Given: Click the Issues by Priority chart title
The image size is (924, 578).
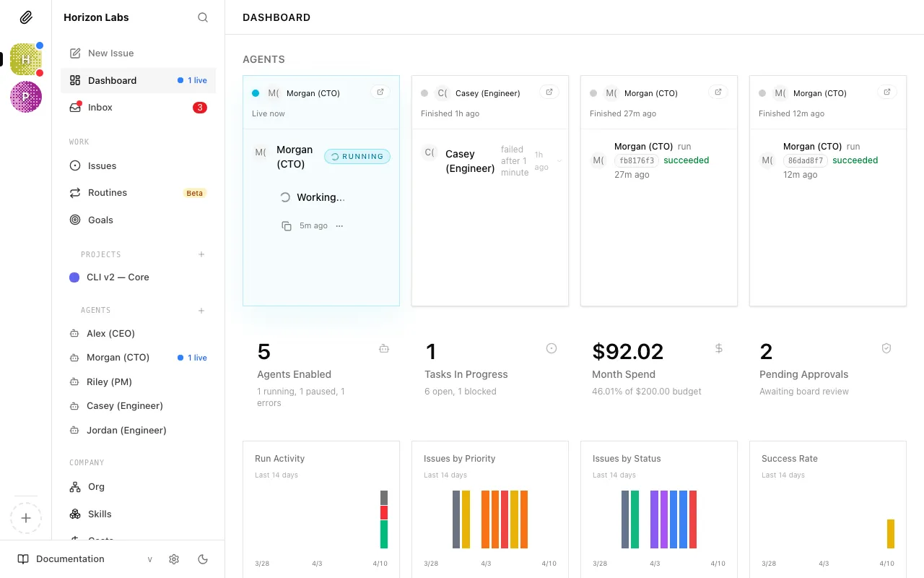Looking at the screenshot, I should tap(460, 459).
